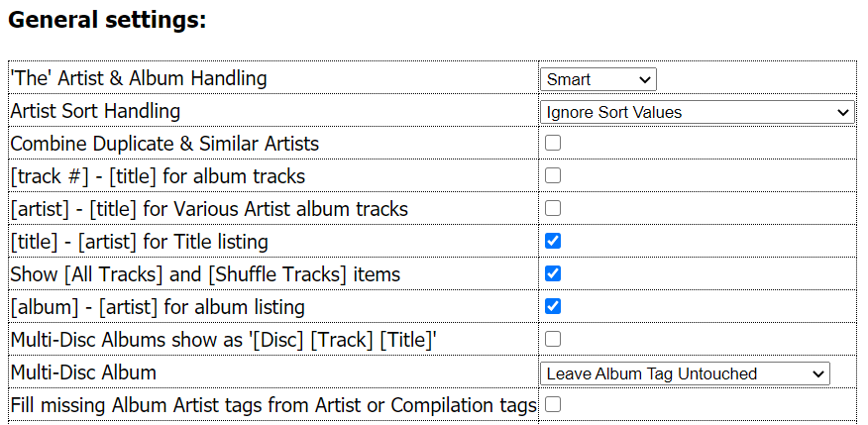Tick [artist] - [title] Various Artist checkbox

(x=553, y=208)
